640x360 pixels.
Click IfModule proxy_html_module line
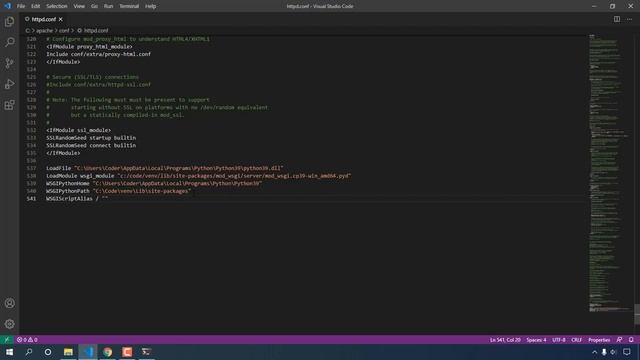[89, 47]
